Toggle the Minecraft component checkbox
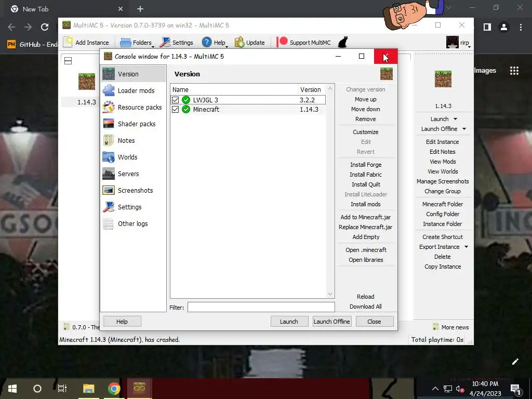This screenshot has height=399, width=532. (x=175, y=110)
